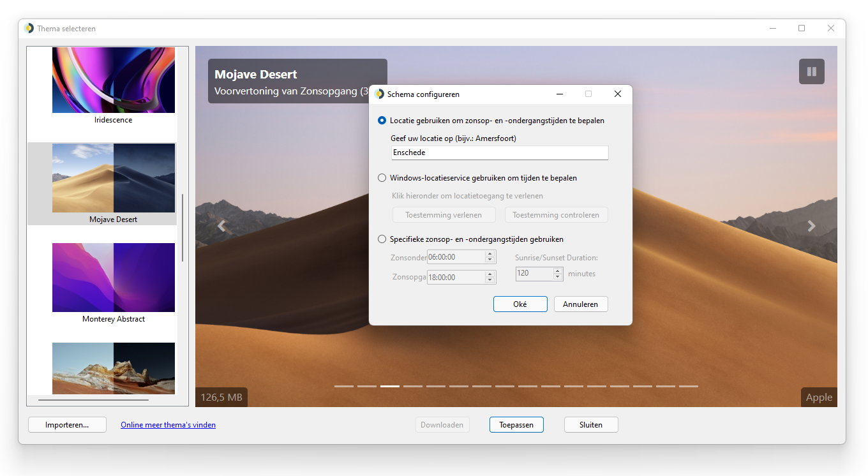Click the Sluiten button
Screen dimensions: 868x476
[x=591, y=425]
